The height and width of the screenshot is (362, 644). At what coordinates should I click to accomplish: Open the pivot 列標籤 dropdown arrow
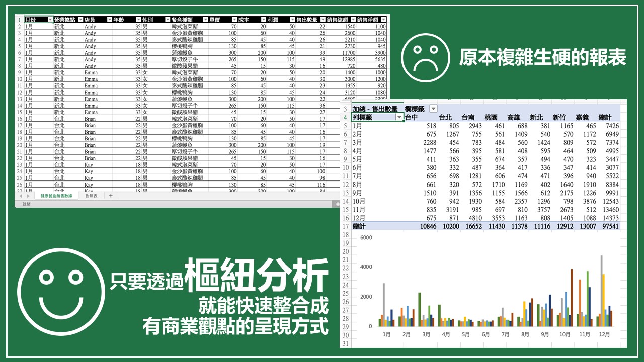tap(399, 117)
